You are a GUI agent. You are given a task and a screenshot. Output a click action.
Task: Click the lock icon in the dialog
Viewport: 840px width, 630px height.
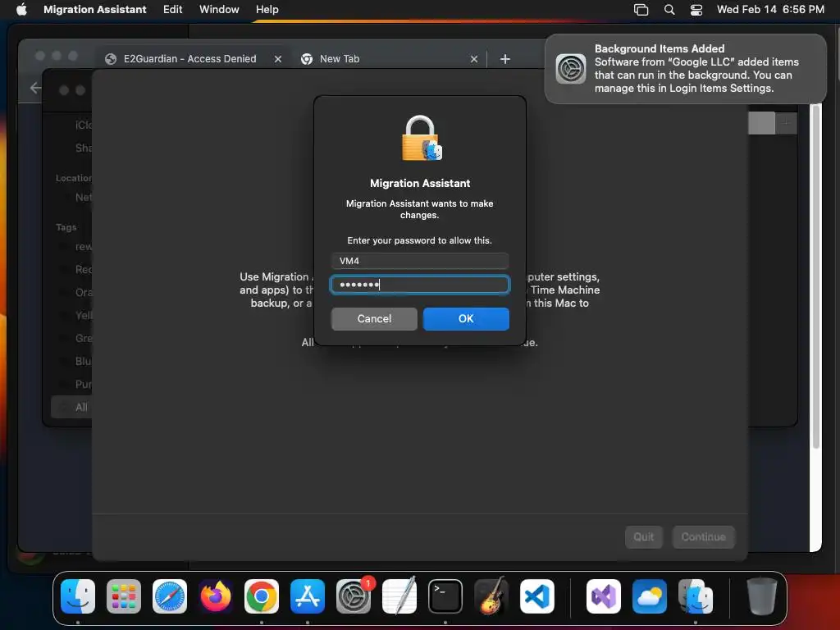click(x=422, y=138)
